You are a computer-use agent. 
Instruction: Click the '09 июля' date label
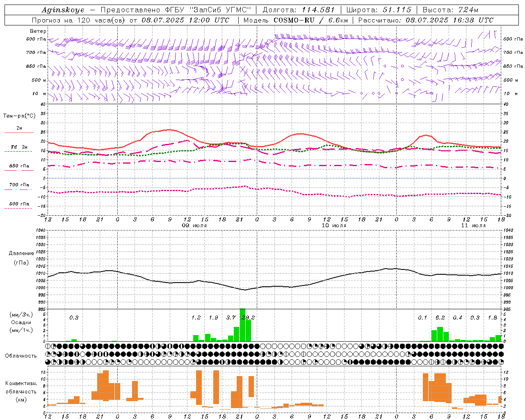point(194,226)
